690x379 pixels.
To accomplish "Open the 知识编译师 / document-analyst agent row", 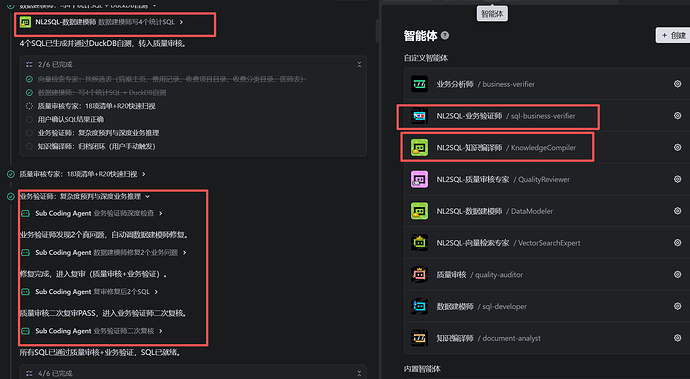I will tap(547, 338).
